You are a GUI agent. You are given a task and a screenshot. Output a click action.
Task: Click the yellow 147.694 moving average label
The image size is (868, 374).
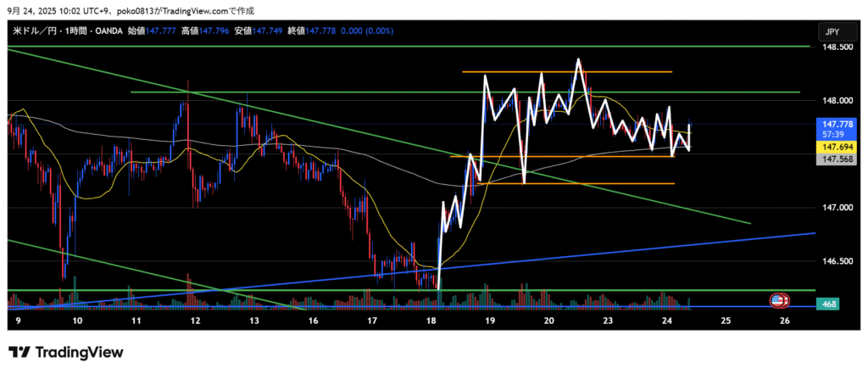point(832,147)
